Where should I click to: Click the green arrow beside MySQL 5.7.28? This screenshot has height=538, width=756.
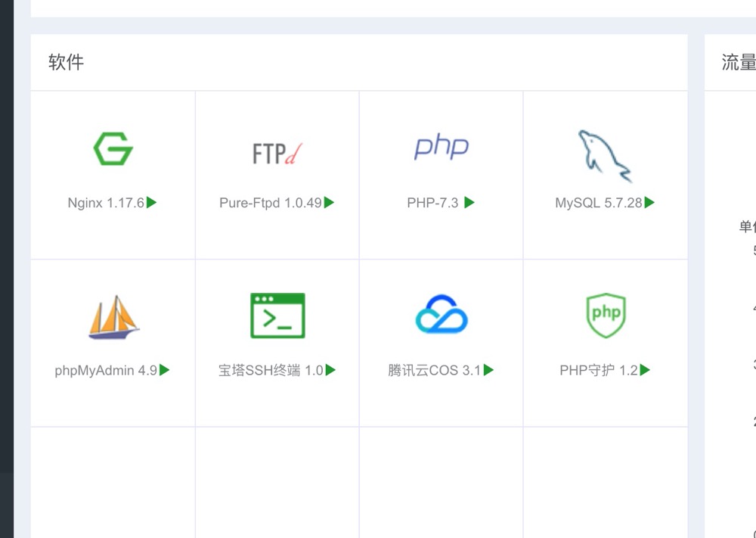coord(649,202)
